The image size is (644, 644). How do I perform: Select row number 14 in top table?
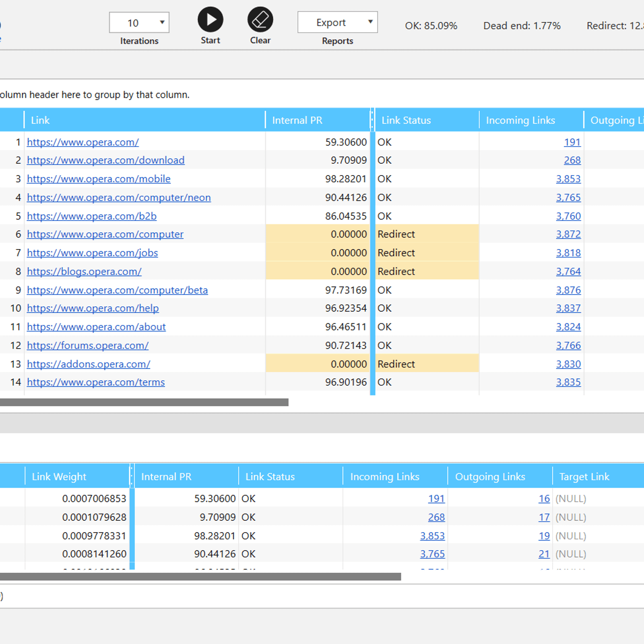point(16,382)
